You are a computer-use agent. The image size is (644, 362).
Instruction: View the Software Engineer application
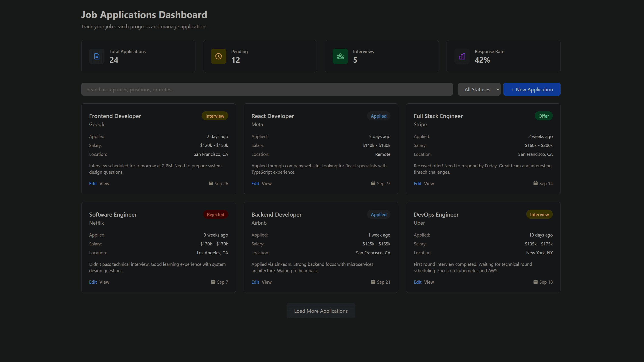104,282
